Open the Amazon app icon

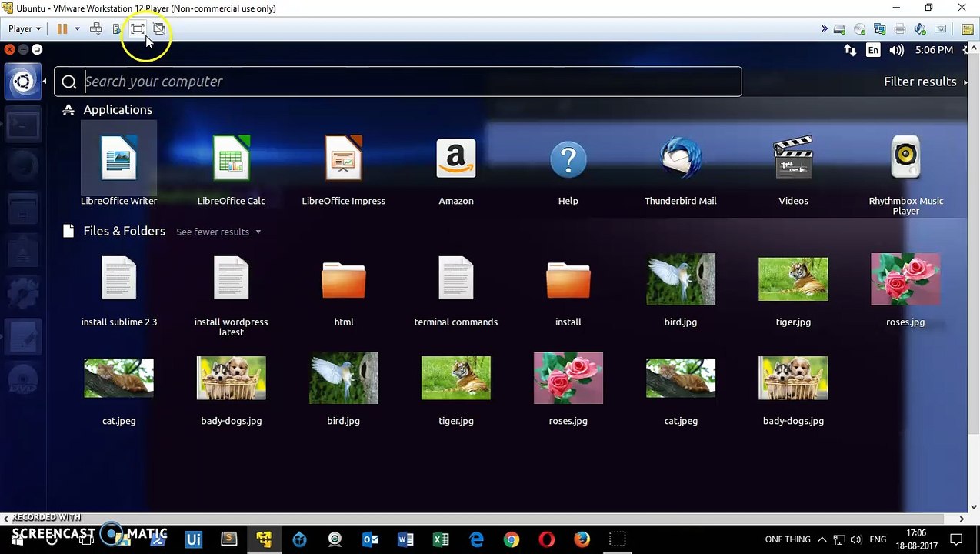[x=456, y=159]
